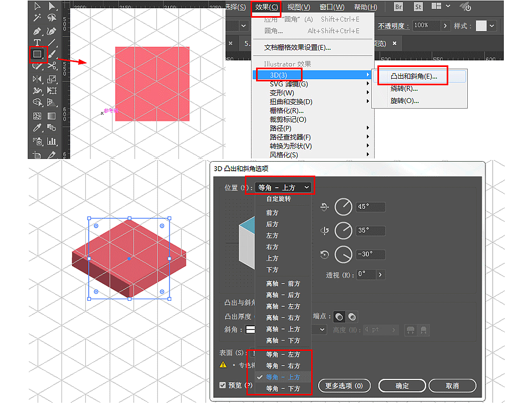Toggle bevel extent in button
532x406 pixels.
(x=423, y=330)
